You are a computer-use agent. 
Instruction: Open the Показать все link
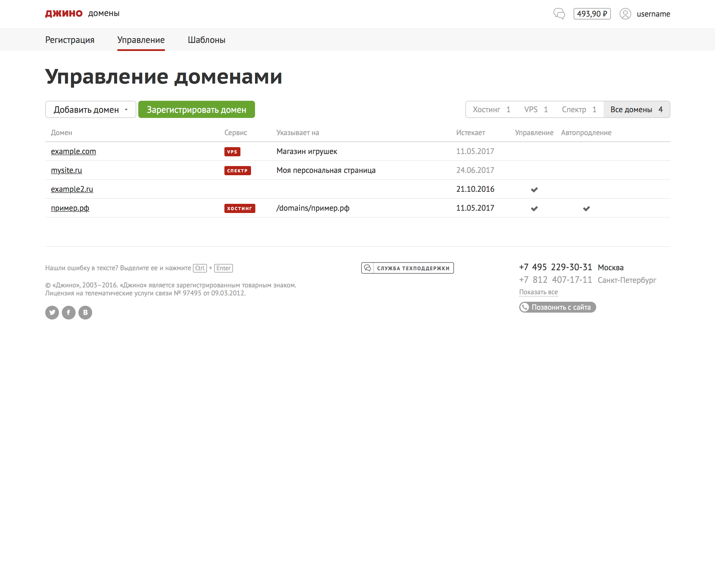[538, 292]
